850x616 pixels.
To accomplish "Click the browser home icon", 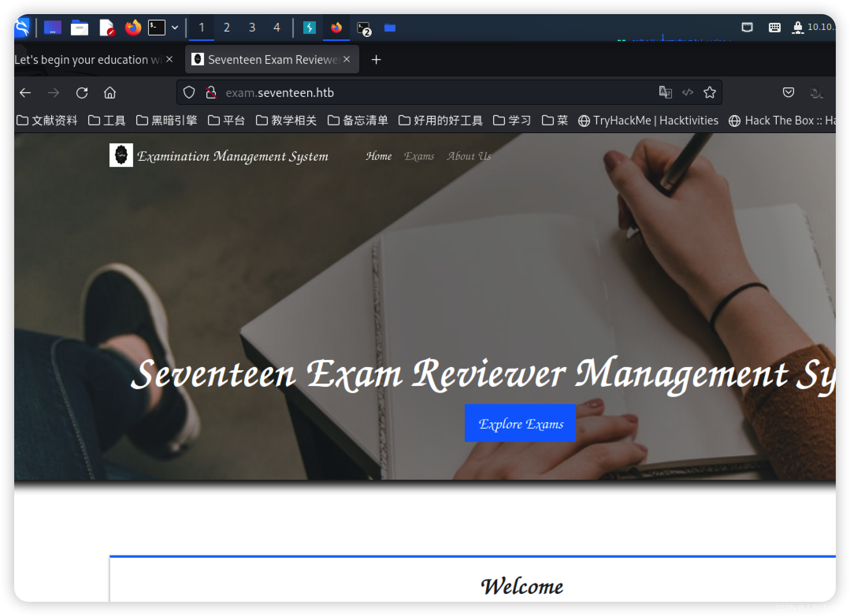I will click(x=110, y=93).
